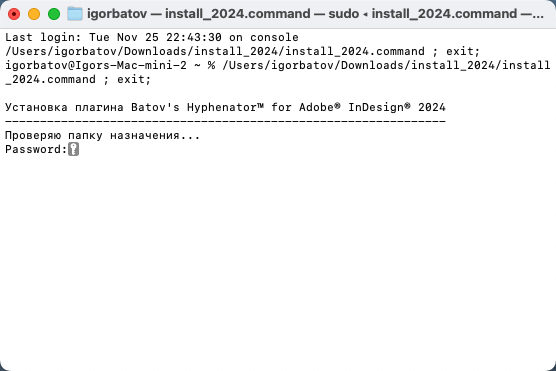Viewport: 556px width, 371px height.
Task: Click the key icon after Password prompt
Action: coord(73,149)
